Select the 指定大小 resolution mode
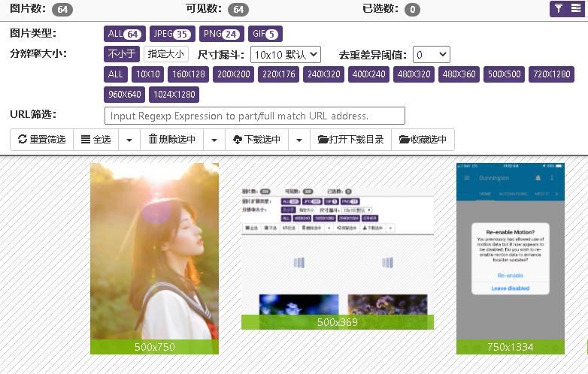 coord(165,54)
